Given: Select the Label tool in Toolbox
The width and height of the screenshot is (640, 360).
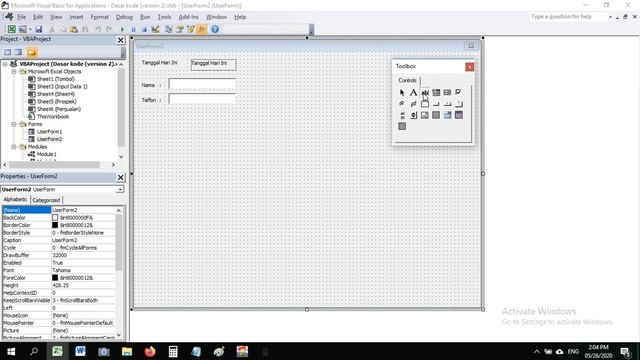Looking at the screenshot, I should [x=413, y=93].
